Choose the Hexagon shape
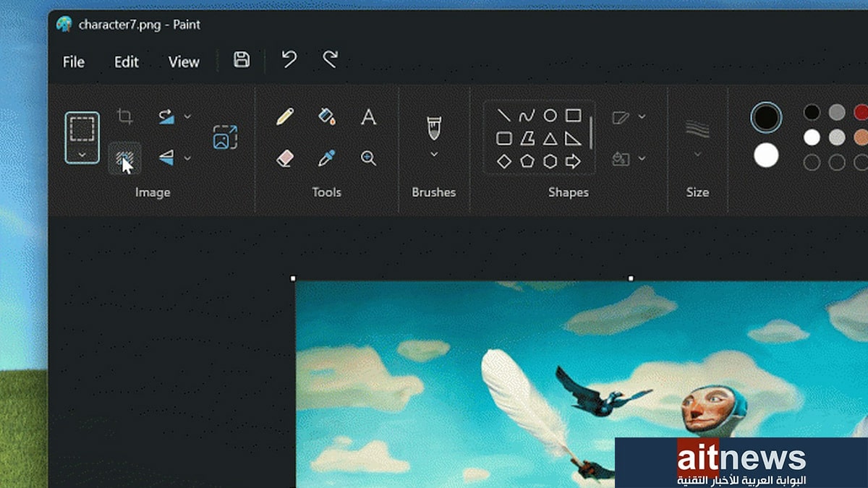 pos(550,161)
